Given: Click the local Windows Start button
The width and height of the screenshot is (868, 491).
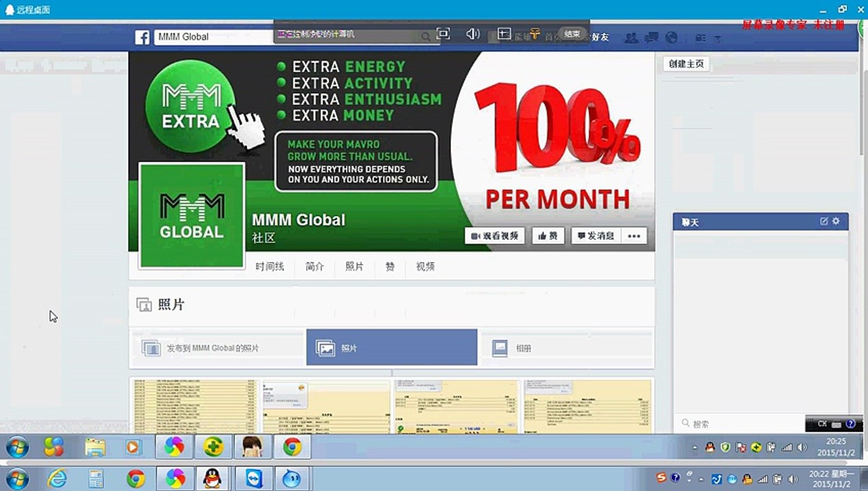Looking at the screenshot, I should coord(16,479).
